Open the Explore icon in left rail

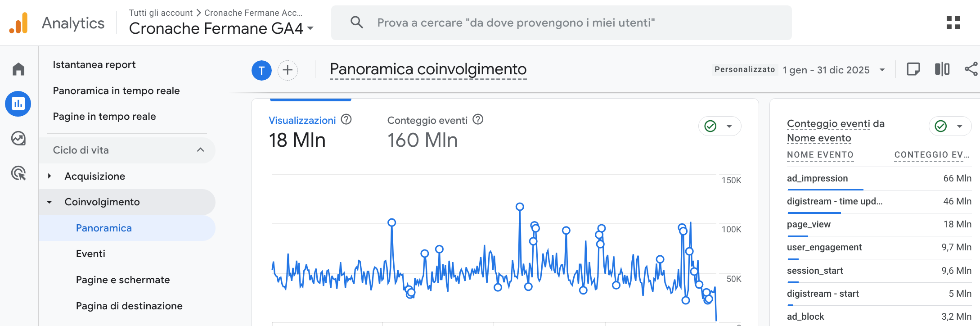coord(18,138)
